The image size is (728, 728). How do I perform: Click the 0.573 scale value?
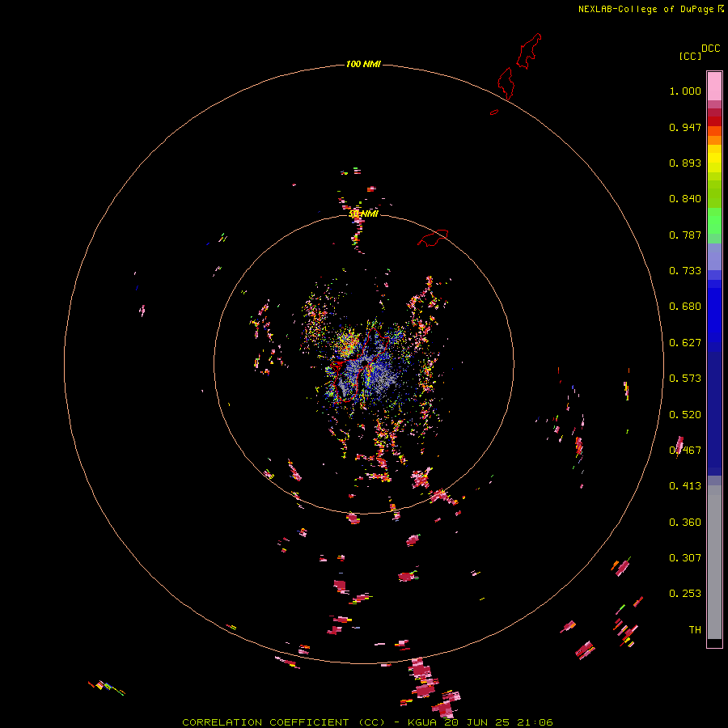coord(685,379)
